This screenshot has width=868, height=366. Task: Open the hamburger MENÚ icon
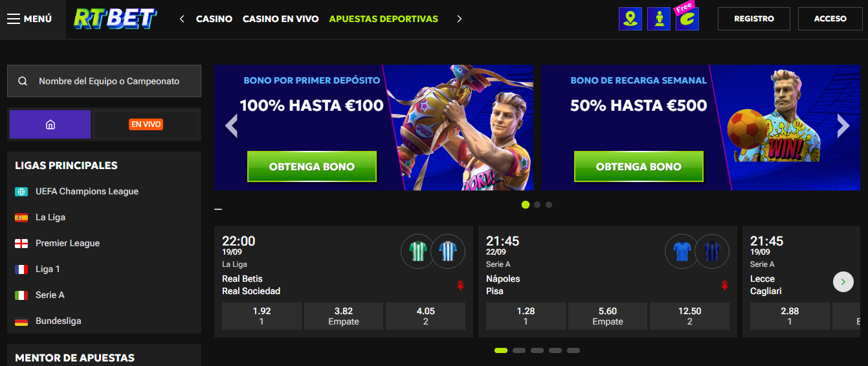[14, 19]
